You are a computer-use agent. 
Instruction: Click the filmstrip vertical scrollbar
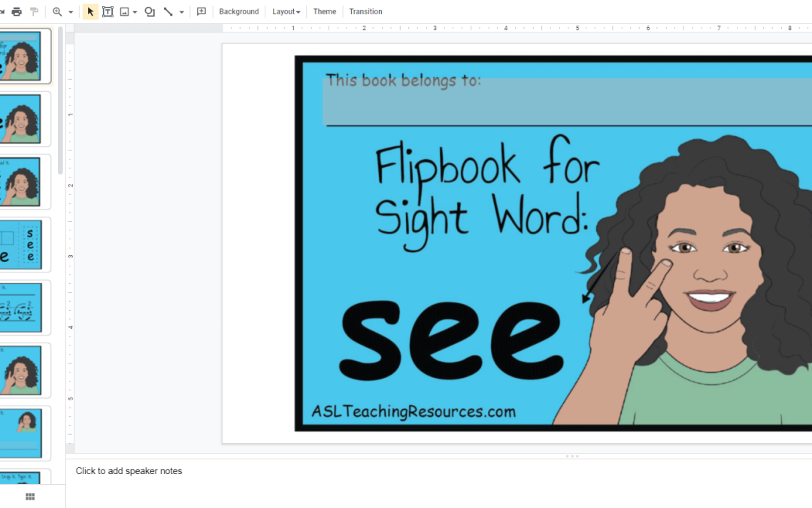point(60,101)
